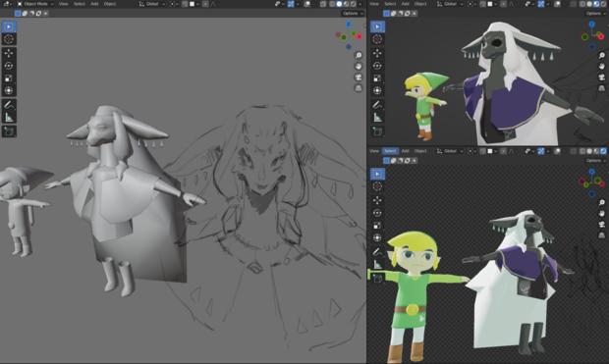Set extend selection mode in top-right viewport

pyautogui.click(x=393, y=13)
